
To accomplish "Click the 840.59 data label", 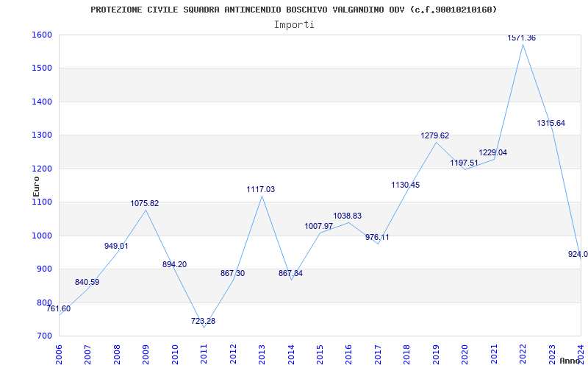I will point(87,282).
